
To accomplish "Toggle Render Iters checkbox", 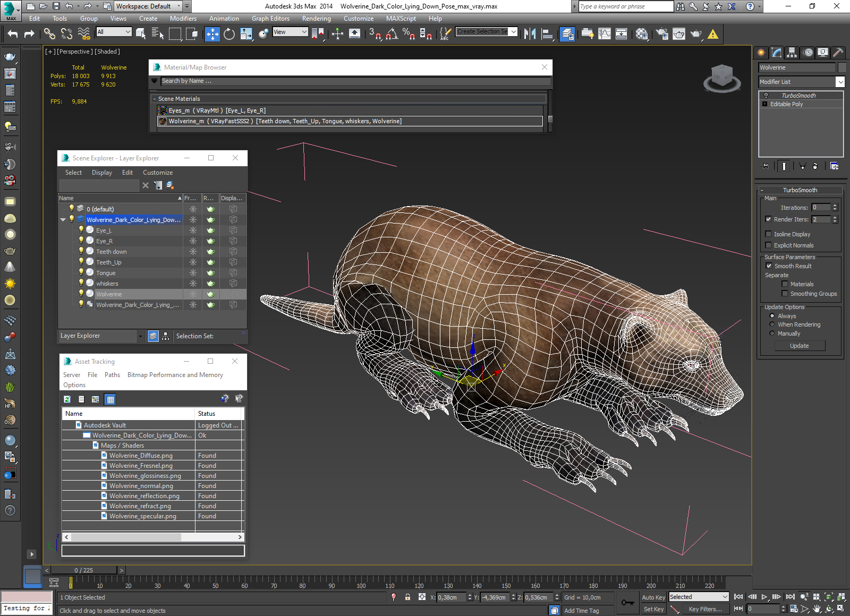I will pyautogui.click(x=768, y=219).
